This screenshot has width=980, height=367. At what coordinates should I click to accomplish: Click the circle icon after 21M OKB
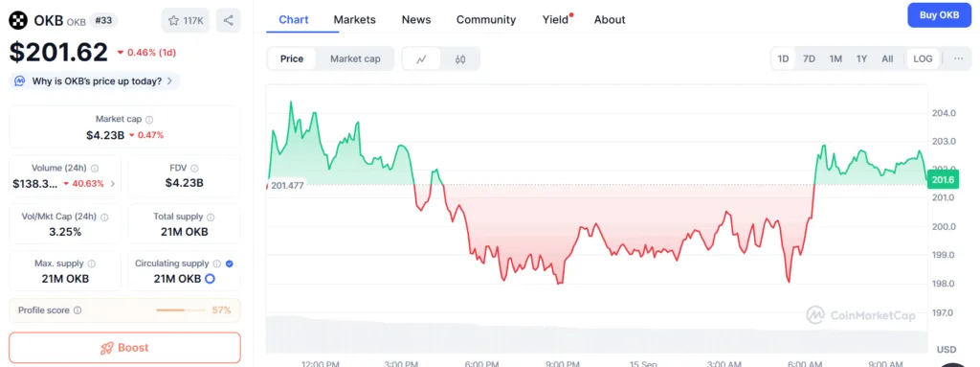(210, 279)
